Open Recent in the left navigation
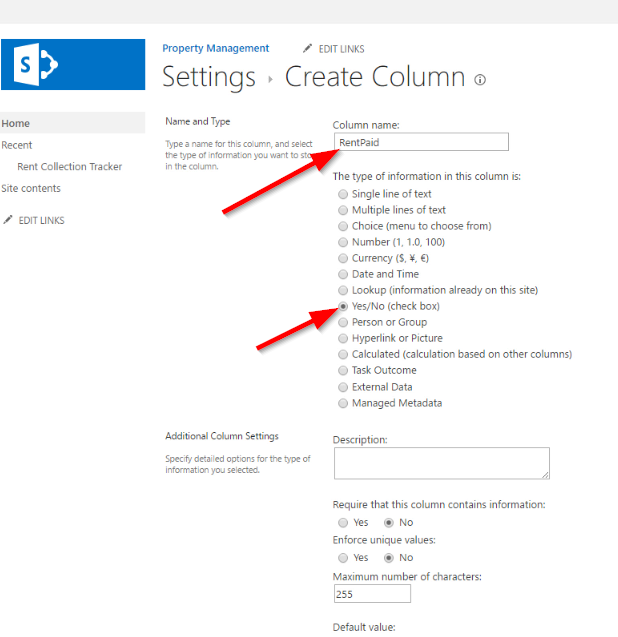Viewport: 618px width, 637px height. click(17, 145)
